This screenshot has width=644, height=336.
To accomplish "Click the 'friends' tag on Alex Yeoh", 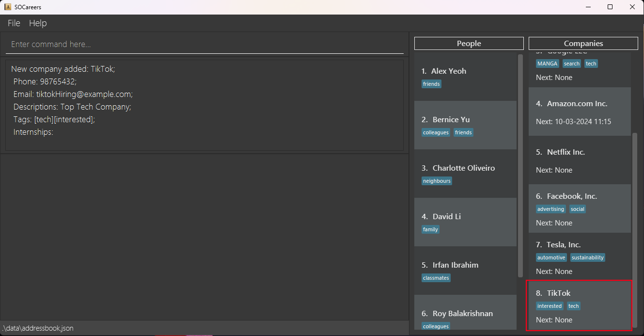I will pyautogui.click(x=431, y=83).
